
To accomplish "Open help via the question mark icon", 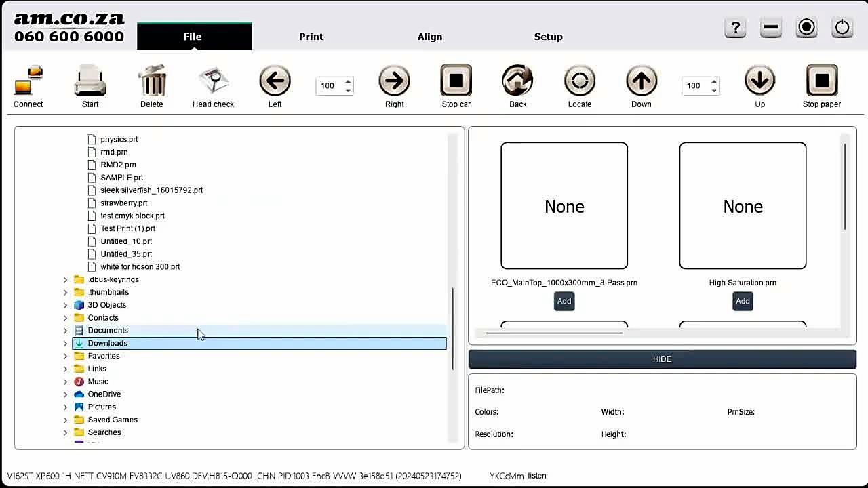I will tap(735, 28).
